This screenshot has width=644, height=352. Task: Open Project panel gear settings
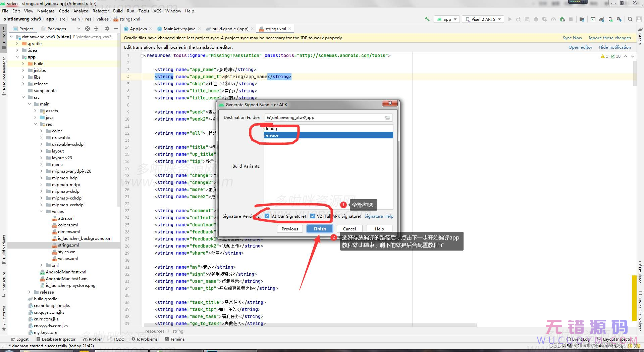pos(107,29)
